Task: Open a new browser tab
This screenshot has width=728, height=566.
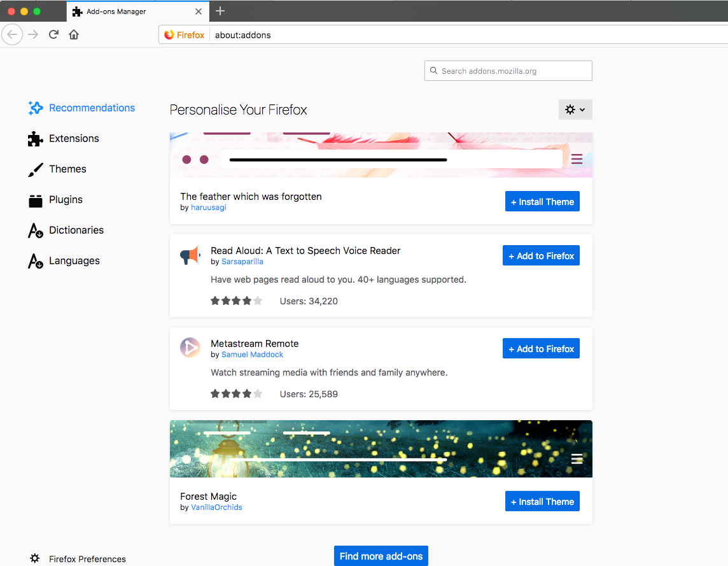Action: (x=220, y=11)
